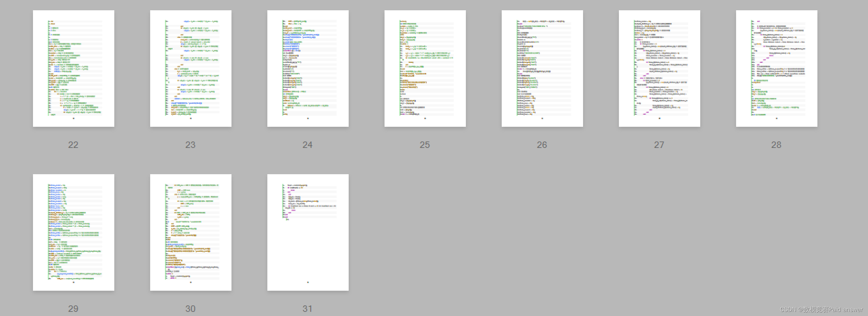The height and width of the screenshot is (316, 868).
Task: Open page 23 thumbnail
Action: 191,69
